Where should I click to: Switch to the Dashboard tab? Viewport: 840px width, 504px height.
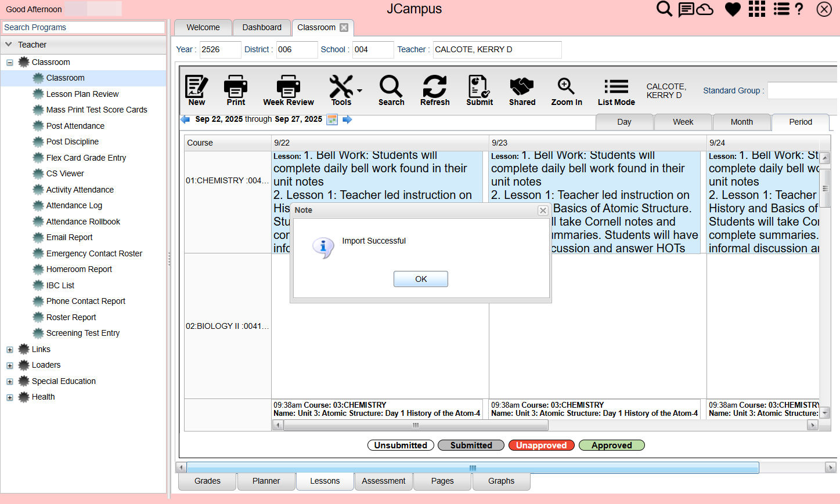pyautogui.click(x=262, y=27)
